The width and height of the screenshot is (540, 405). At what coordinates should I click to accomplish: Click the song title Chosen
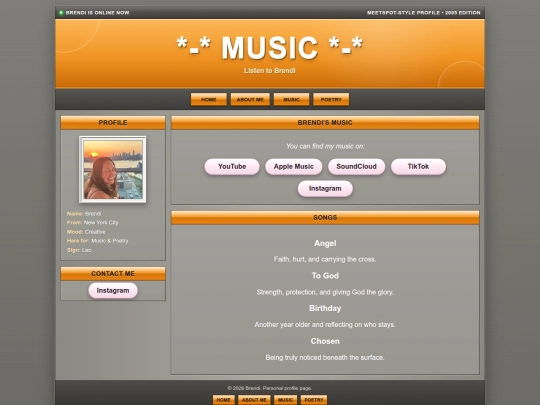click(x=325, y=341)
